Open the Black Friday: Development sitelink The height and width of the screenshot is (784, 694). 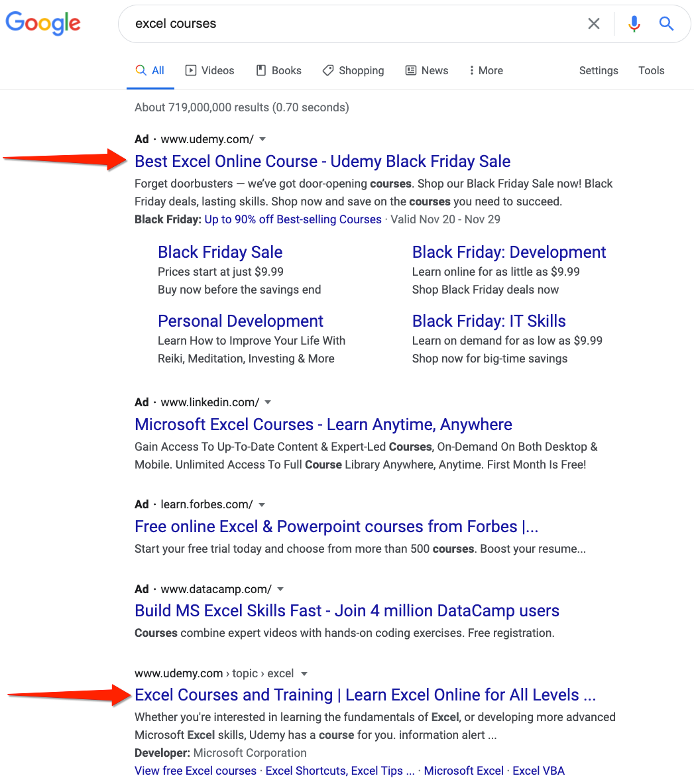pos(509,252)
